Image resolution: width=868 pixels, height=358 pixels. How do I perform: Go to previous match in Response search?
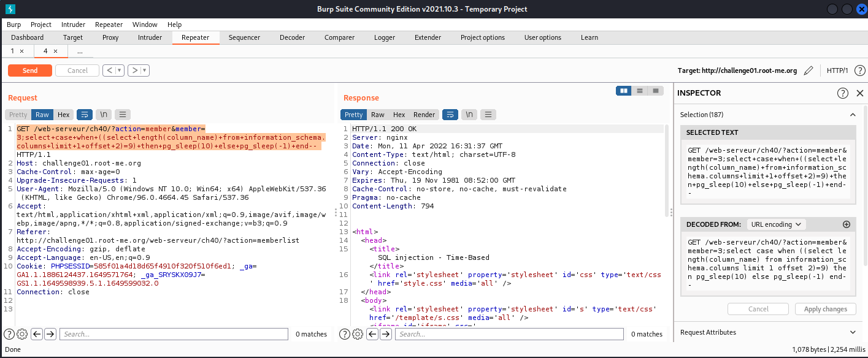click(372, 334)
